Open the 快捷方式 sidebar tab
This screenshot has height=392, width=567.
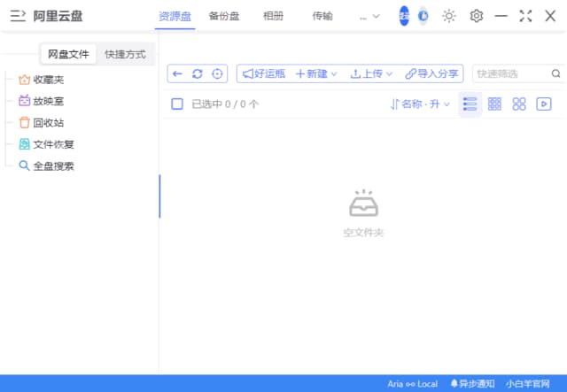pos(124,54)
